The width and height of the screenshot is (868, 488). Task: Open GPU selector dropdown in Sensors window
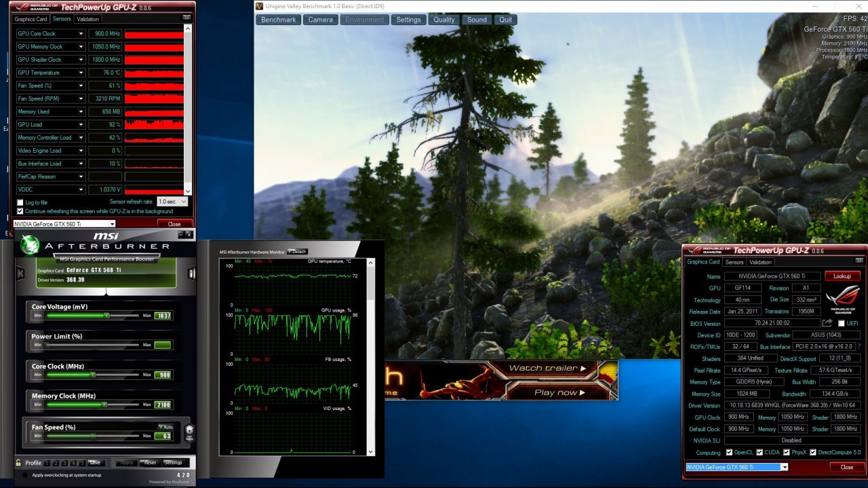[x=64, y=223]
